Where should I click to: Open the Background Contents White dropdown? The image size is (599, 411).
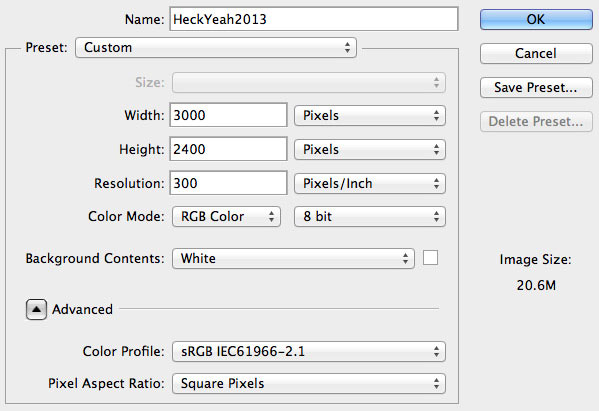pos(293,259)
